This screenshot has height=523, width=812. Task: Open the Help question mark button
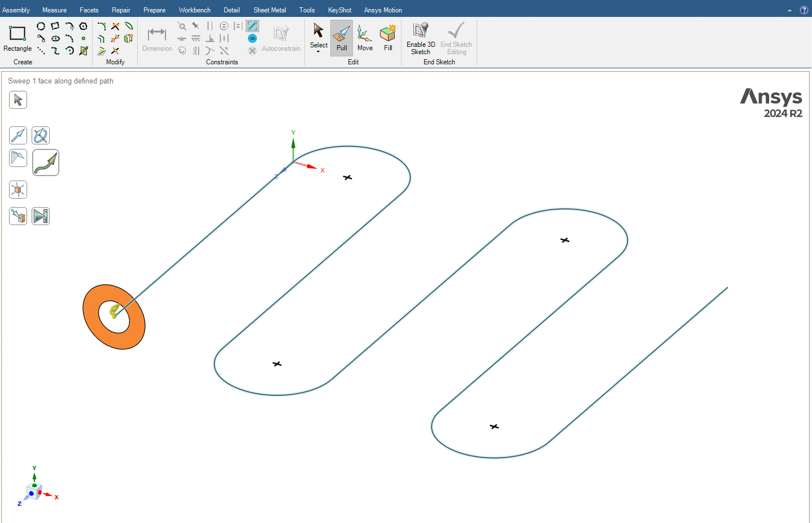(x=804, y=10)
